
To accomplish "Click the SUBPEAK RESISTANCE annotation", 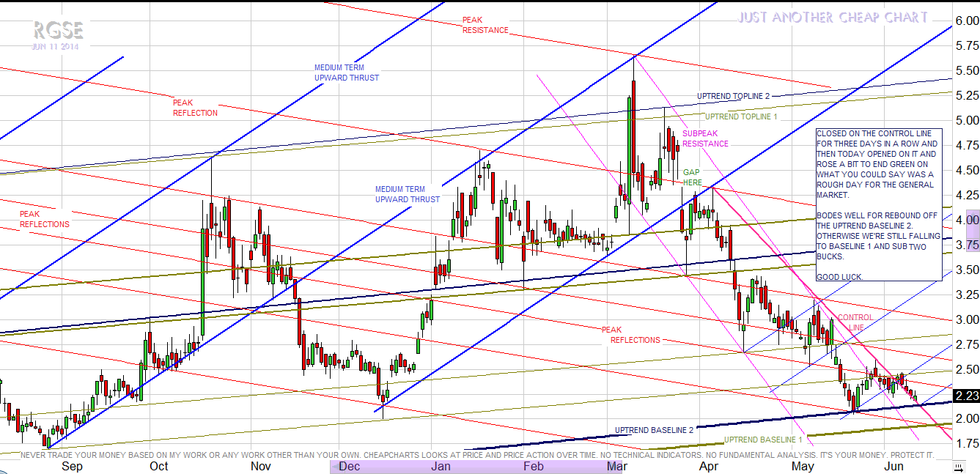I will click(x=705, y=138).
